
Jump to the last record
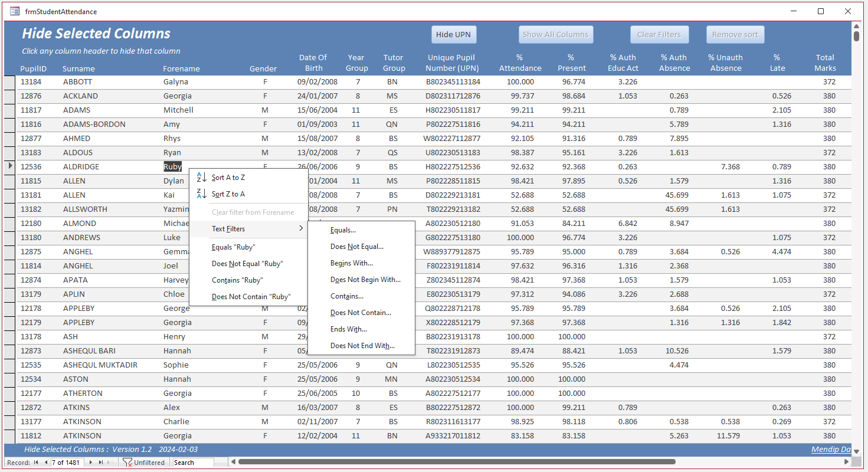pyautogui.click(x=101, y=463)
